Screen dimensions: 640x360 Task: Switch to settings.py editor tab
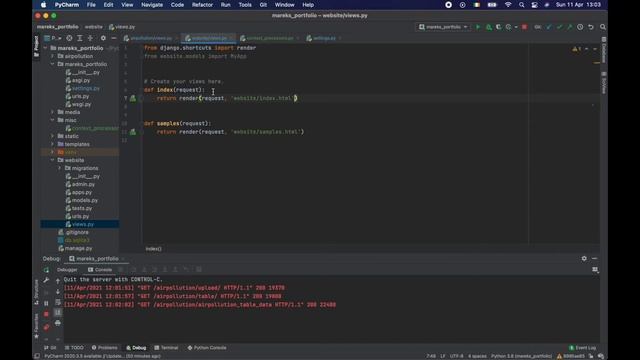[324, 38]
